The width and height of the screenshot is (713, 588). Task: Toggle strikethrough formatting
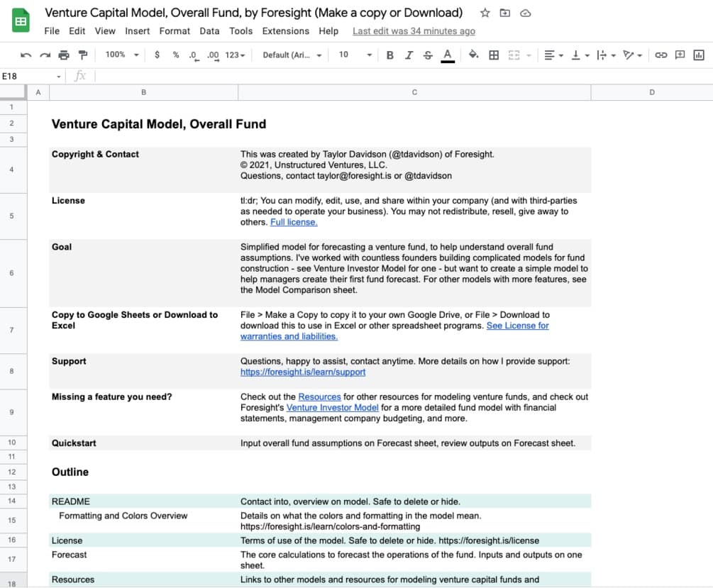point(427,55)
